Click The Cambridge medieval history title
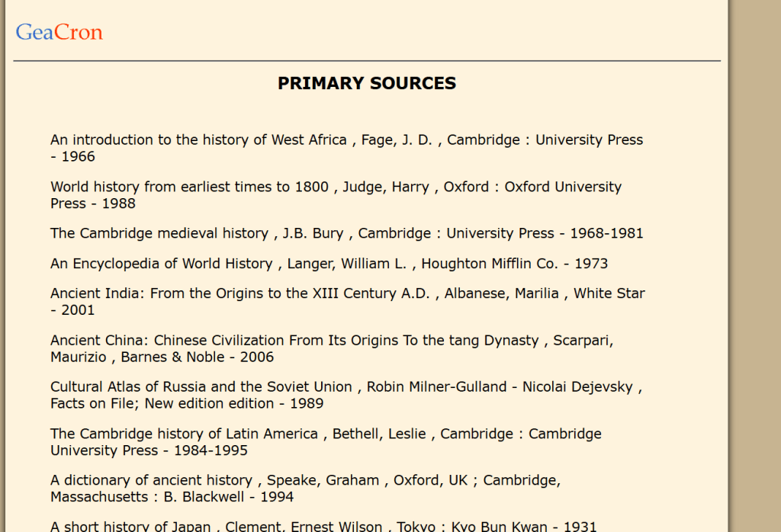Image resolution: width=781 pixels, height=532 pixels. tap(159, 234)
